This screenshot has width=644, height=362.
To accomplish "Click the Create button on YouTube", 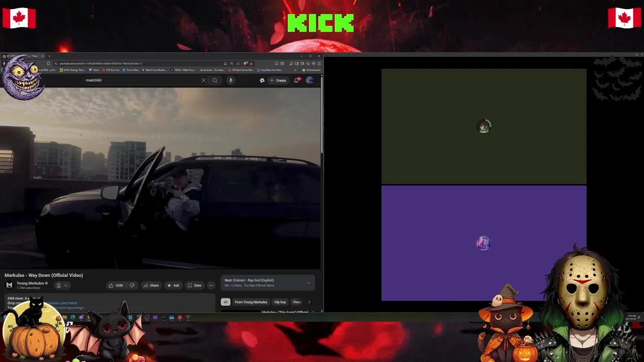I will coord(278,80).
